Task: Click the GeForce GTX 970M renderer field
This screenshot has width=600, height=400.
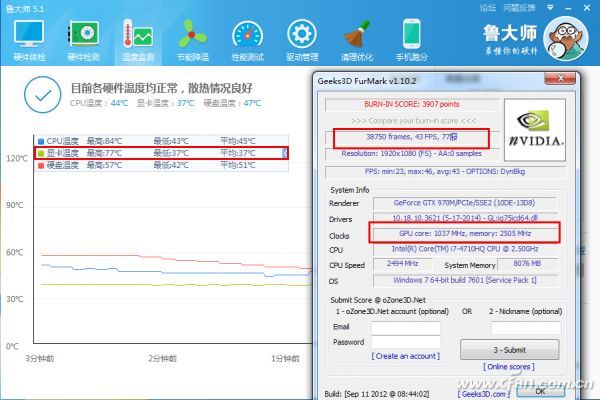Action: pyautogui.click(x=465, y=203)
